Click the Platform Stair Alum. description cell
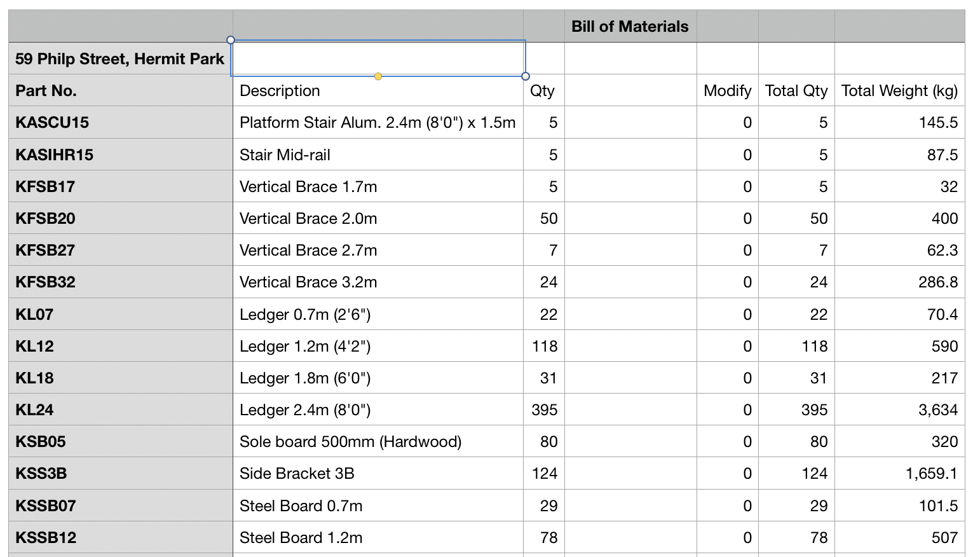 coord(378,122)
